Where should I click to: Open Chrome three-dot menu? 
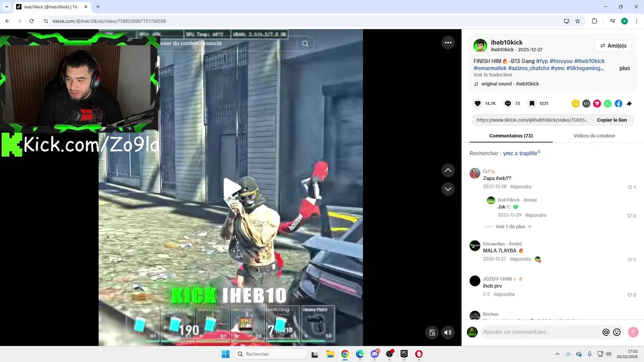click(x=636, y=21)
